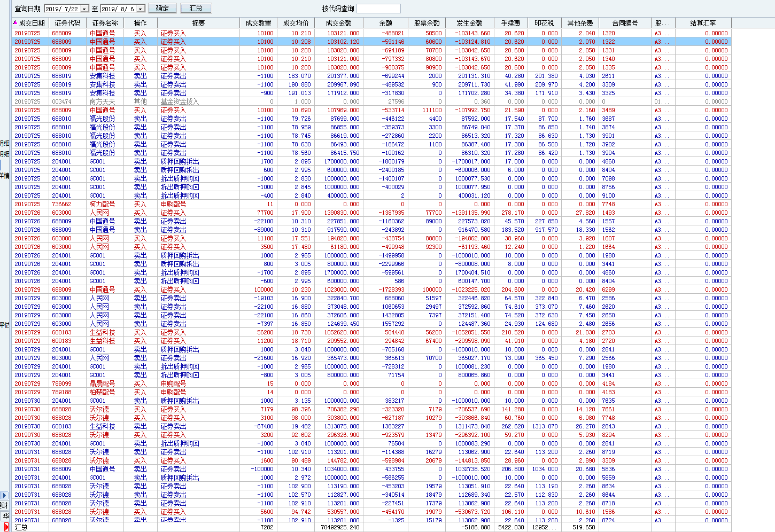Select the 柏楚配号 name cell
This screenshot has height=532, width=775.
tap(102, 392)
